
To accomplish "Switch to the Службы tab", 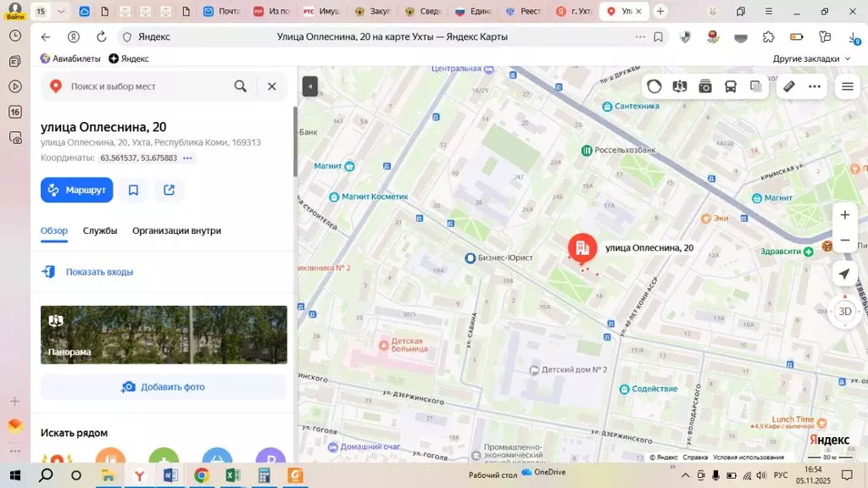I will (x=100, y=230).
